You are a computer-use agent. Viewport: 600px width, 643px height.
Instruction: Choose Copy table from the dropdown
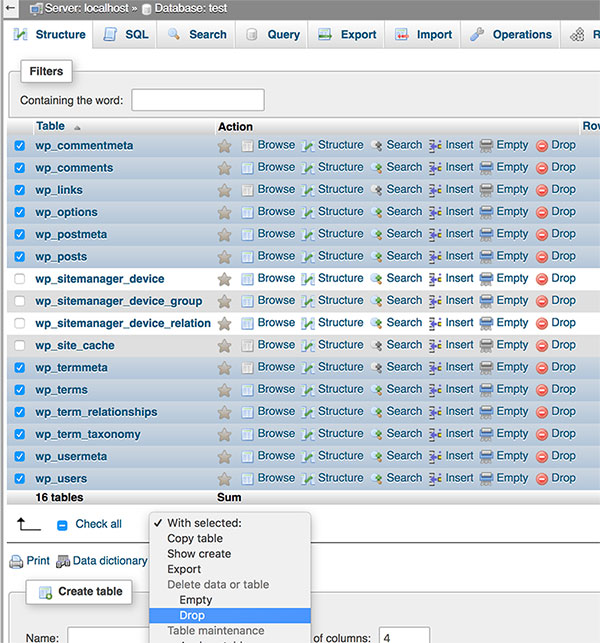pyautogui.click(x=230, y=538)
